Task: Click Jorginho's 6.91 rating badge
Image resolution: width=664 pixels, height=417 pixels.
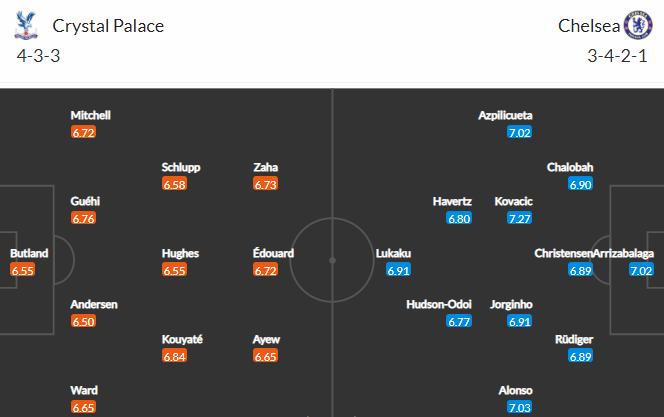Action: [519, 321]
